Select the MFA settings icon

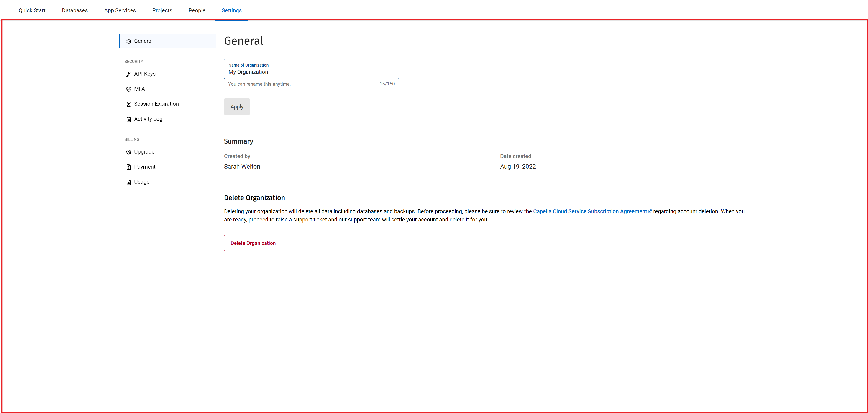tap(128, 89)
